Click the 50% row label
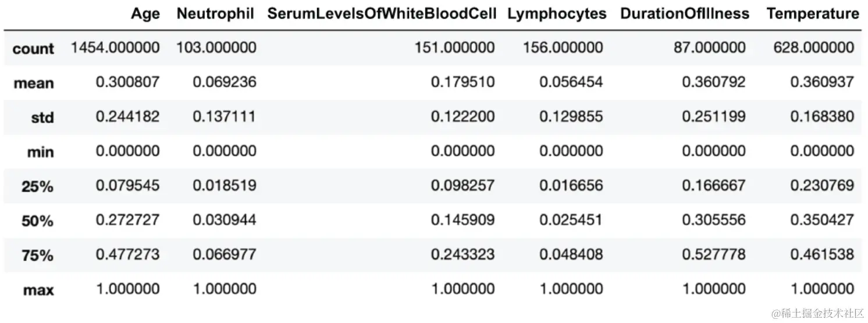 (x=38, y=220)
